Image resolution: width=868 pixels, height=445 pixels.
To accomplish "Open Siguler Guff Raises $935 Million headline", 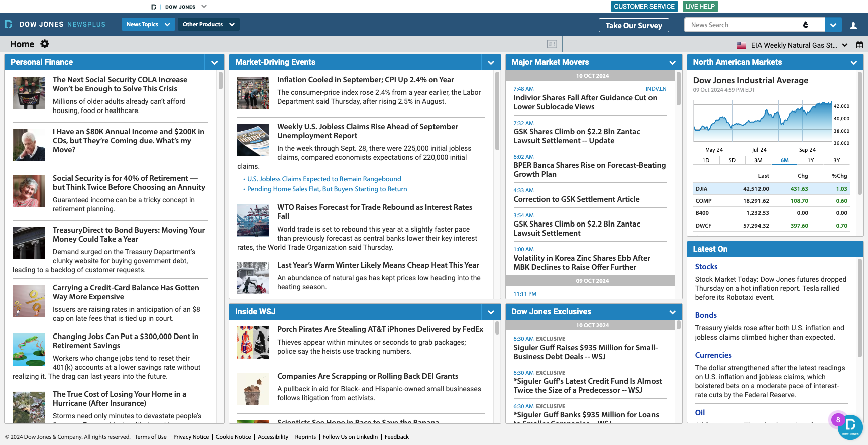I will point(585,352).
